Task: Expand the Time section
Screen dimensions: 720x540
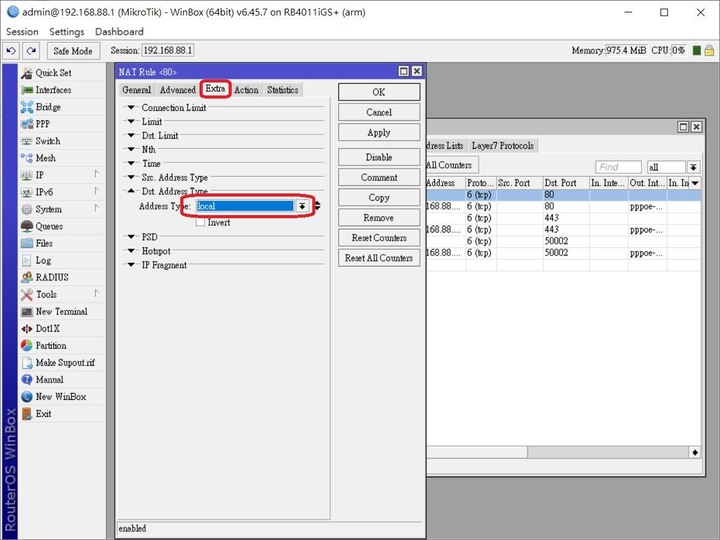Action: [x=131, y=163]
